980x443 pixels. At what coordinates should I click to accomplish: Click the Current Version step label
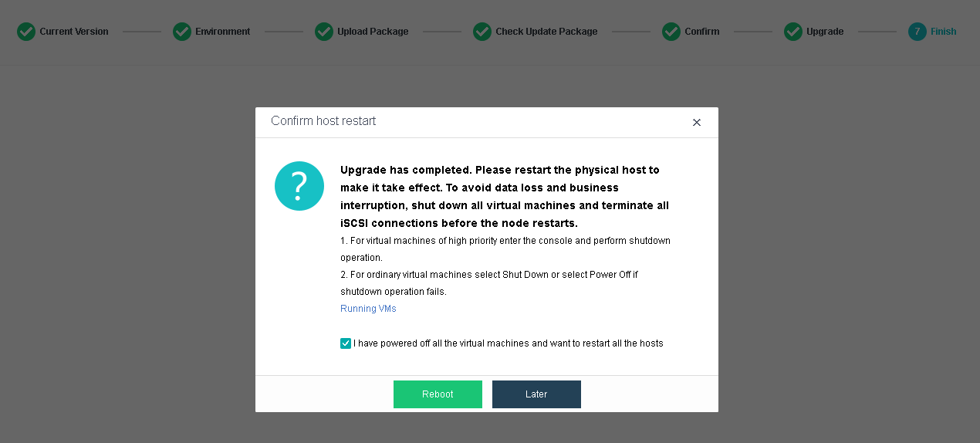74,32
